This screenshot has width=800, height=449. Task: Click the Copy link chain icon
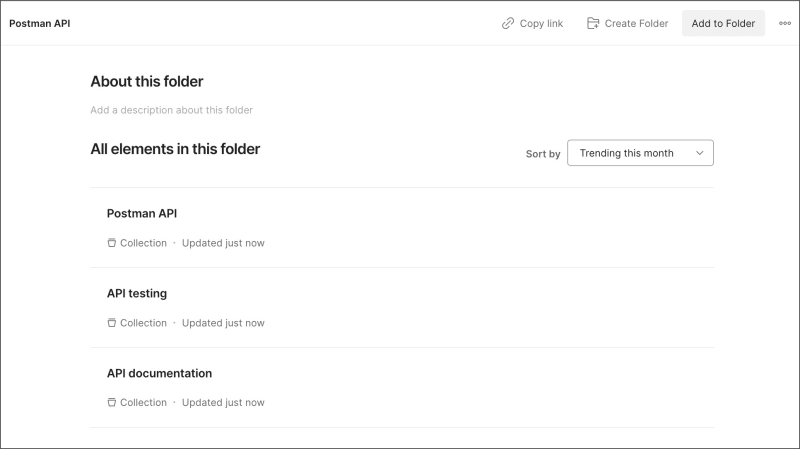point(508,23)
